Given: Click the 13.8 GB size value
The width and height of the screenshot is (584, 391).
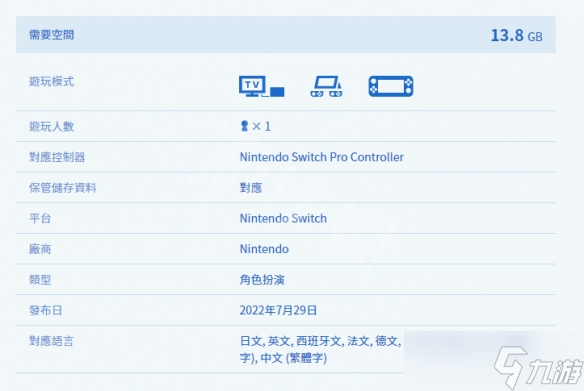Looking at the screenshot, I should tap(516, 35).
